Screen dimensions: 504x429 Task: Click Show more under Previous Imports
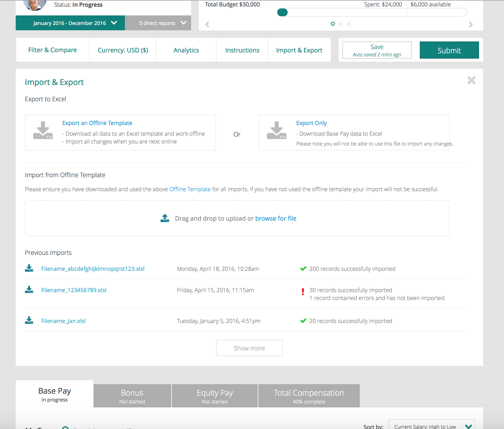pos(249,348)
